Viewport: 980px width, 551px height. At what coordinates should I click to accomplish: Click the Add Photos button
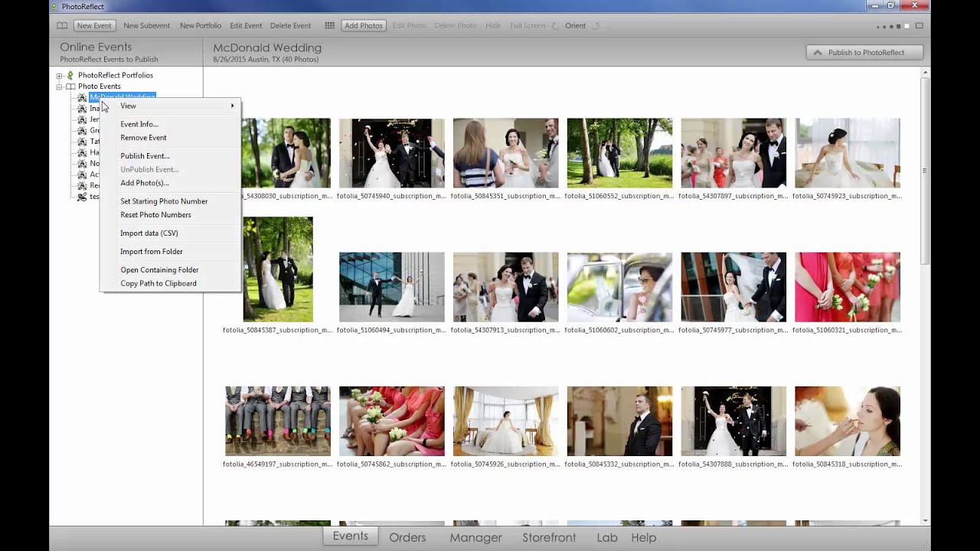pos(364,25)
